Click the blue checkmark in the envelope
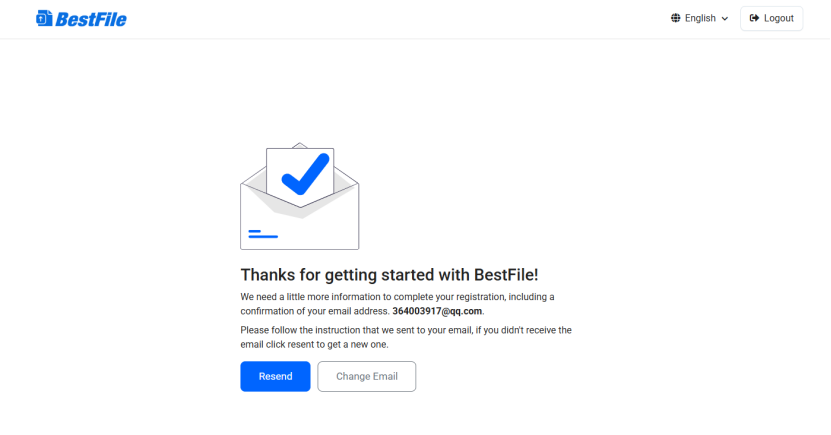This screenshot has height=435, width=831. (x=305, y=174)
